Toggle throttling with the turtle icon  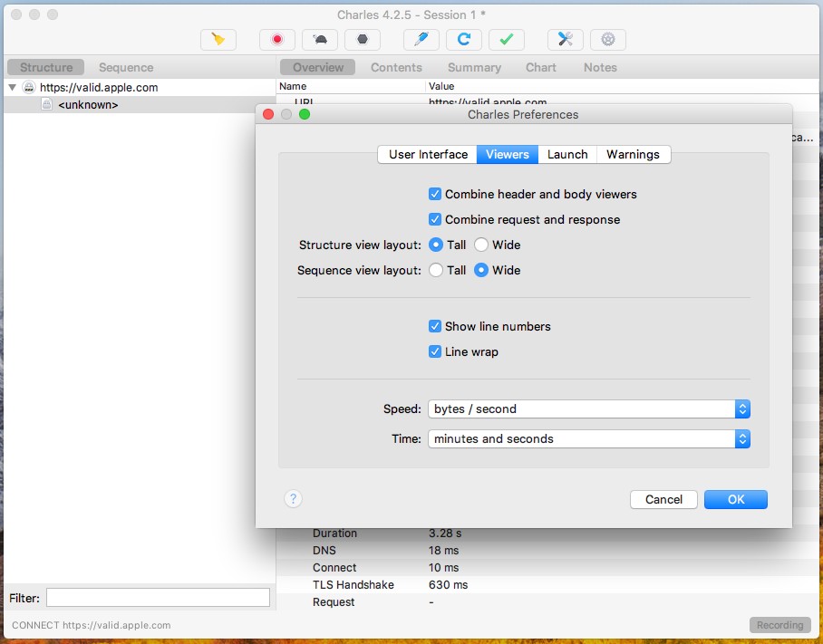point(320,40)
